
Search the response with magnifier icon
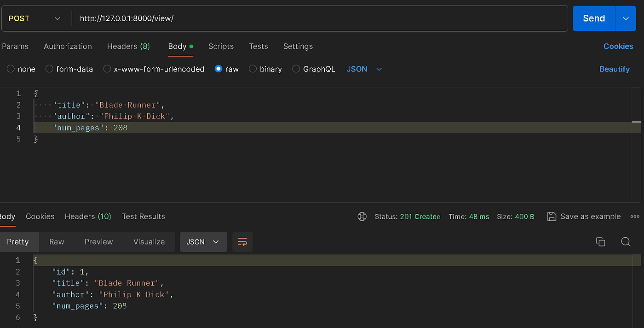[x=626, y=242]
